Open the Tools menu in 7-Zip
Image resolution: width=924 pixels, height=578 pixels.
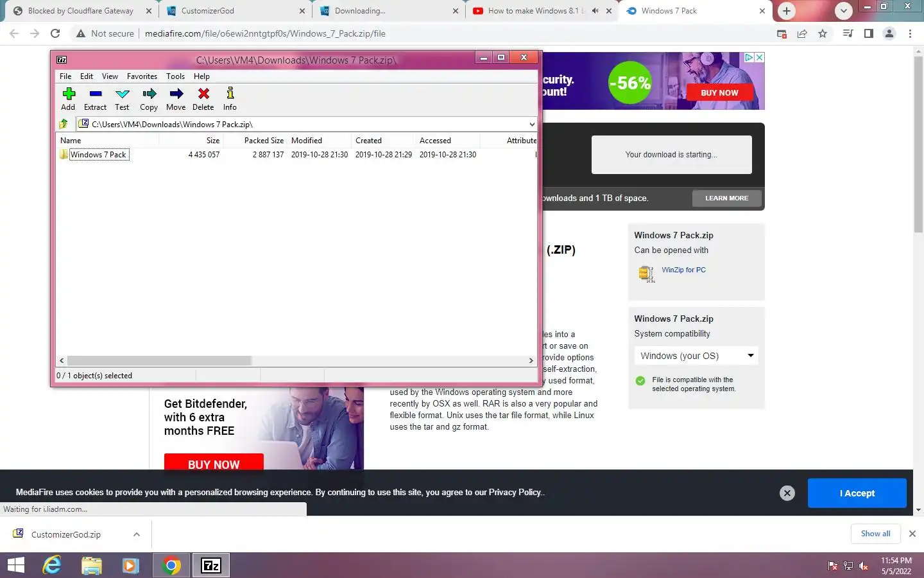(175, 76)
